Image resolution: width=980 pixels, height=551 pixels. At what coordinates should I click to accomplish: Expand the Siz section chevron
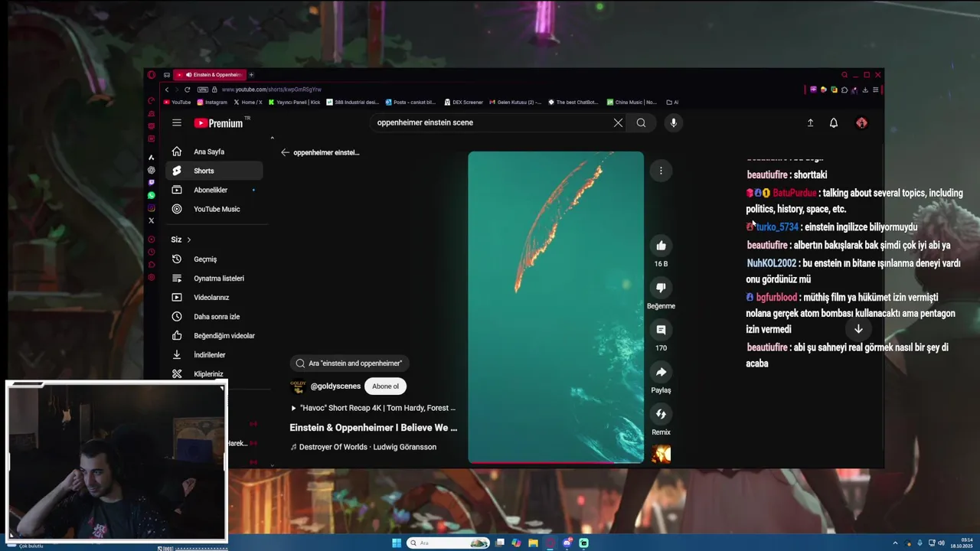pos(188,240)
